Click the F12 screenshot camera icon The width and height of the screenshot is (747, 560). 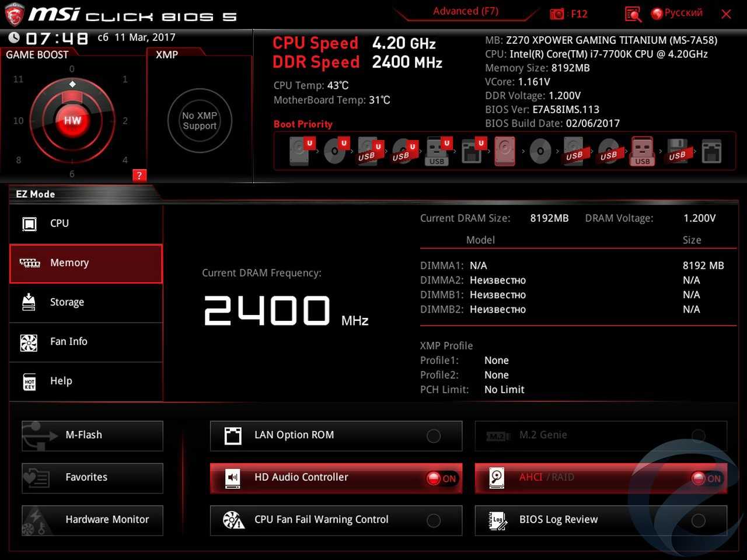click(557, 14)
